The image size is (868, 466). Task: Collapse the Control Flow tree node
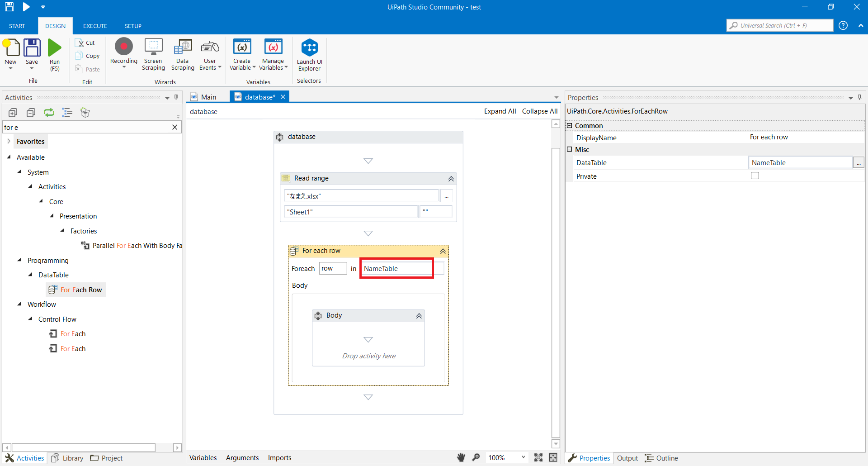click(31, 319)
